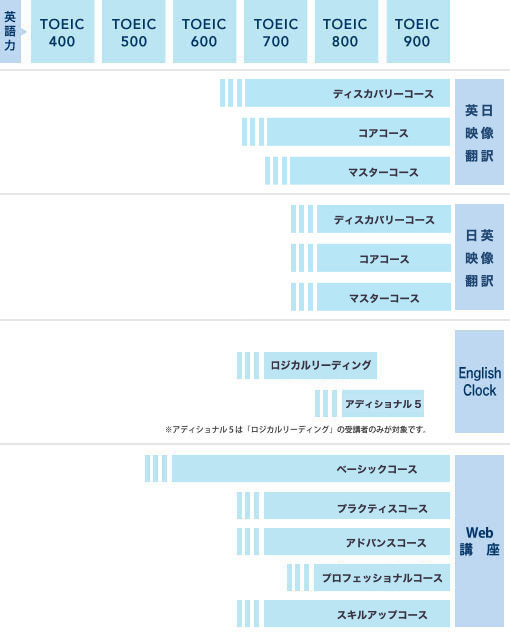This screenshot has height=637, width=510.
Task: Click the English Clock category panel
Action: click(480, 381)
